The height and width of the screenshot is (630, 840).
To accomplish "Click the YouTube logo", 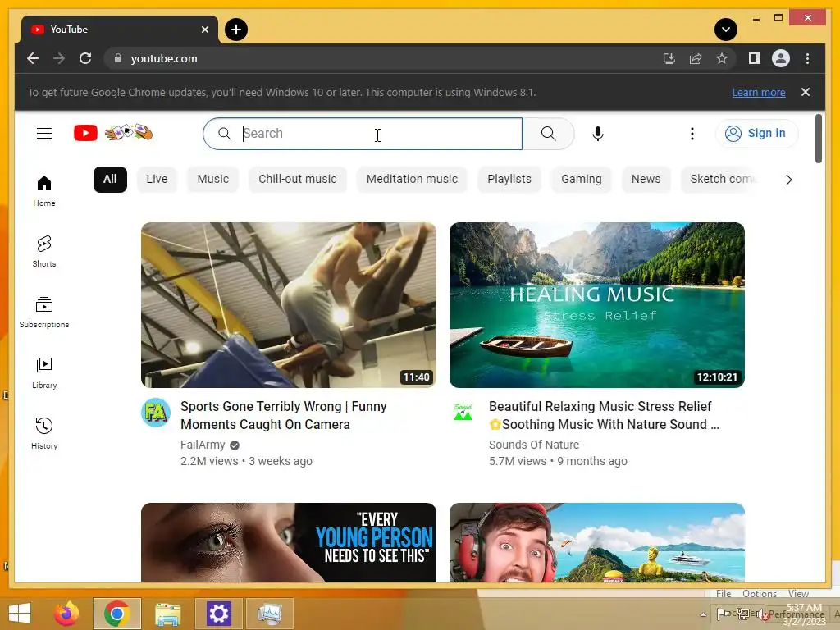I will click(85, 133).
